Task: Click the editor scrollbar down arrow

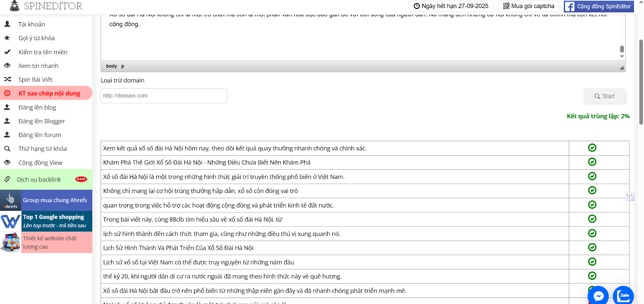Action: 622,56
